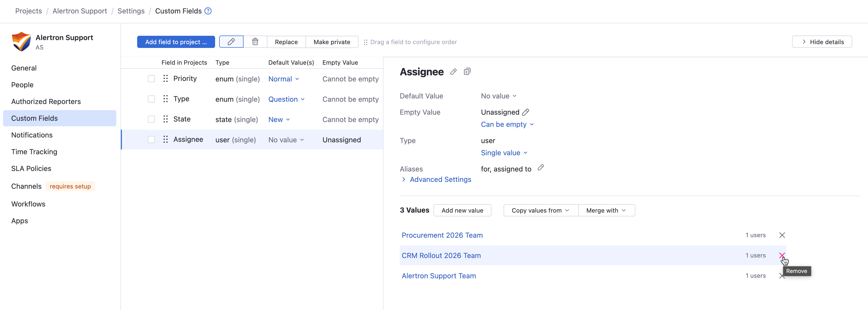Open Copy values from dropdown
868x310 pixels.
540,210
